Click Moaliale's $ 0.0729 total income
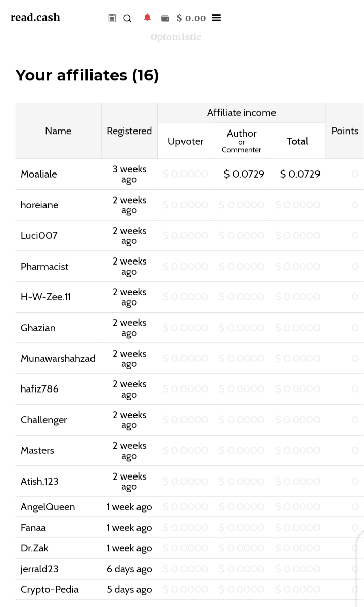This screenshot has height=607, width=364. 300,174
